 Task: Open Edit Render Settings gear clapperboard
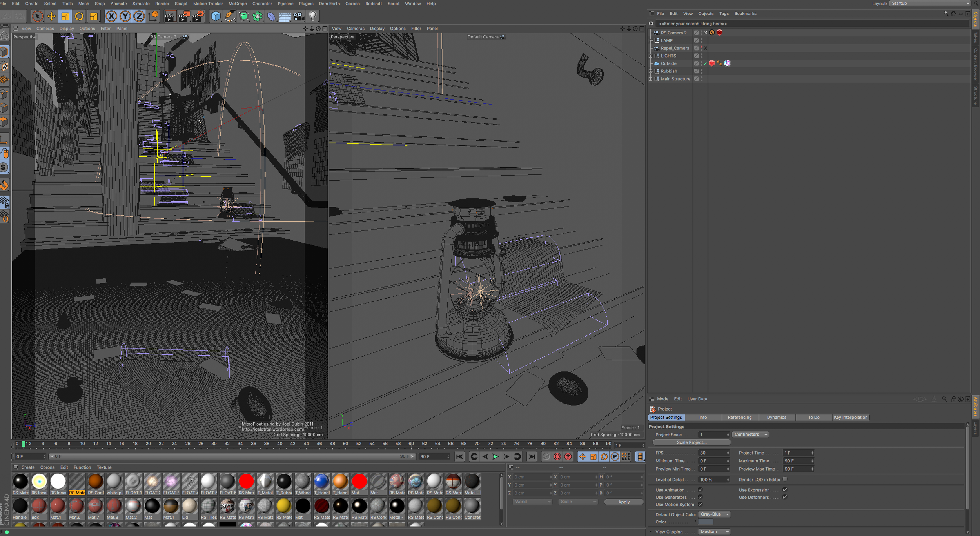click(x=198, y=16)
